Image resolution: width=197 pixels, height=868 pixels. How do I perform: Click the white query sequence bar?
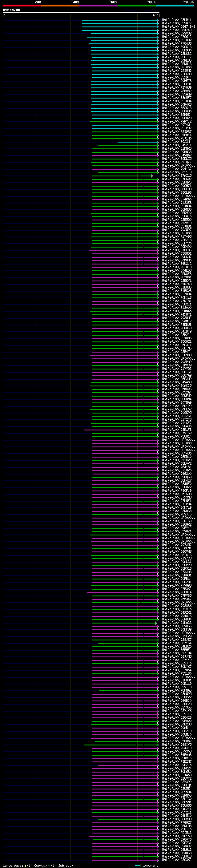click(x=81, y=13)
